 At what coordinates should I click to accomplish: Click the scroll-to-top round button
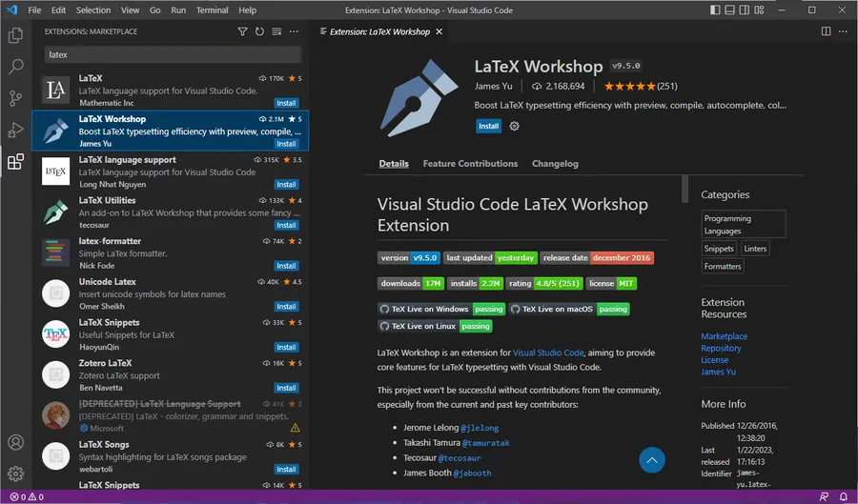tap(652, 460)
